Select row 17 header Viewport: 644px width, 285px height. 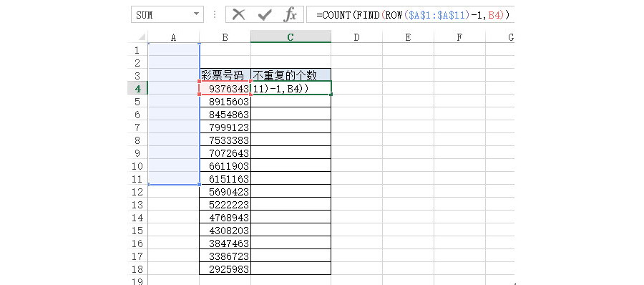(x=137, y=256)
